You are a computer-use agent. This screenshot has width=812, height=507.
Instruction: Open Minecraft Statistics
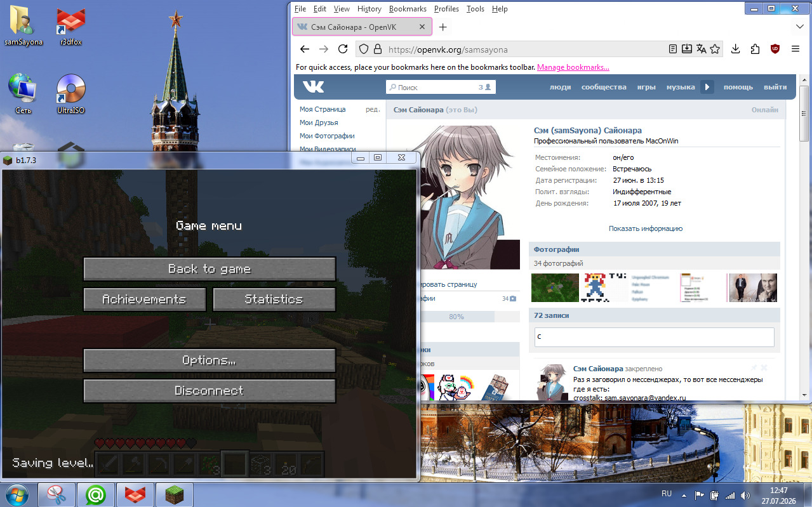click(x=274, y=300)
